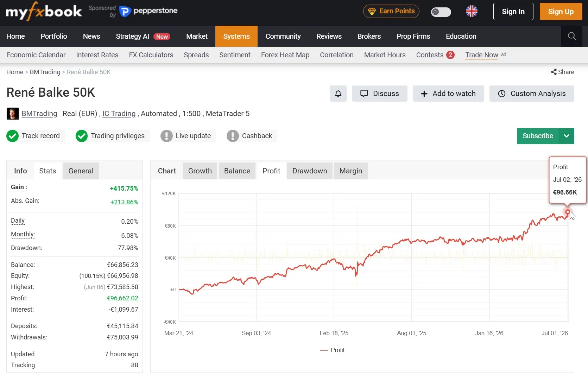Click BMTrading profile avatar
Screen dimensions: 588x376
pyautogui.click(x=13, y=114)
